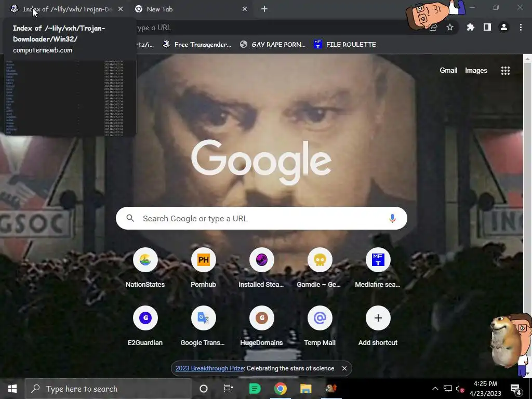Open the green chat app on taskbar

click(x=255, y=389)
